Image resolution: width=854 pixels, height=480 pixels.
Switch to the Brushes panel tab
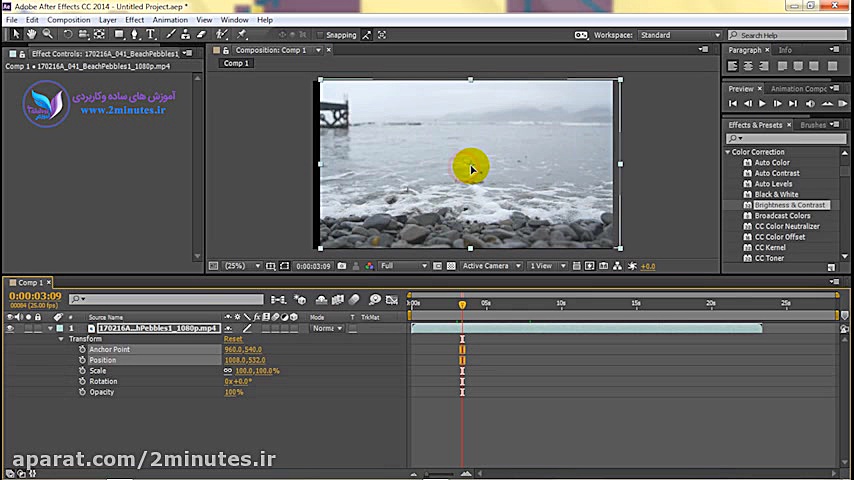[812, 125]
